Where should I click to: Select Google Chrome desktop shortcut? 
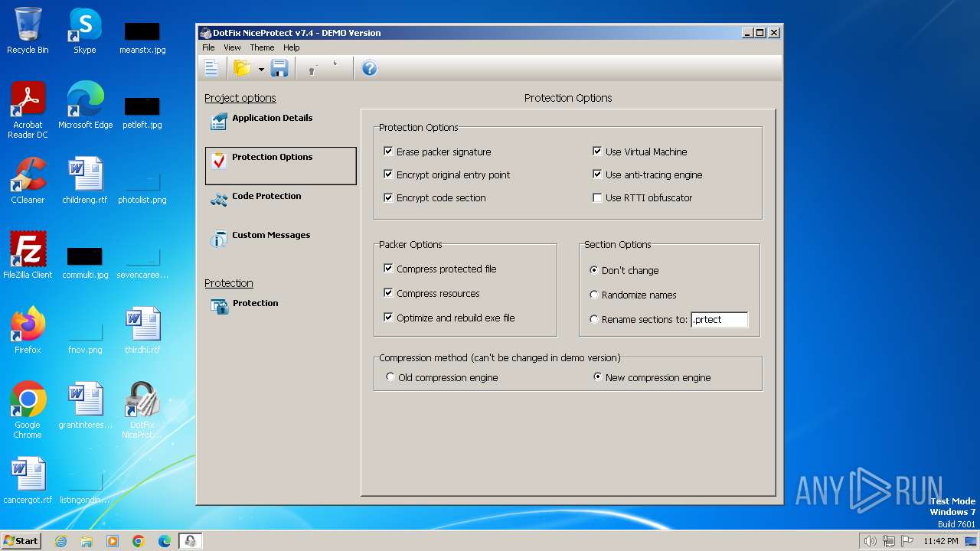point(28,410)
